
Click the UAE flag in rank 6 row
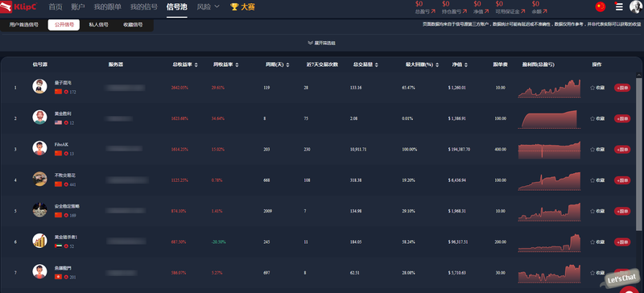tap(58, 246)
